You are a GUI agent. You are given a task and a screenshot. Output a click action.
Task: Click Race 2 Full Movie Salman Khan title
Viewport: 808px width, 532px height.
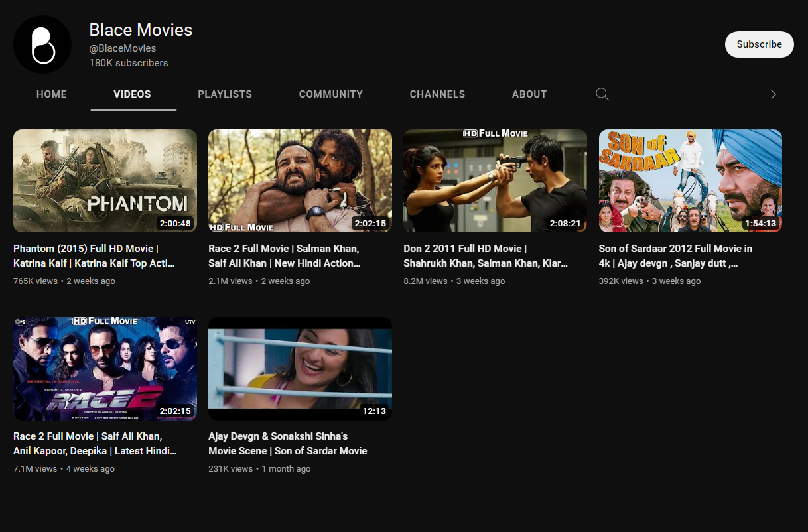point(285,256)
